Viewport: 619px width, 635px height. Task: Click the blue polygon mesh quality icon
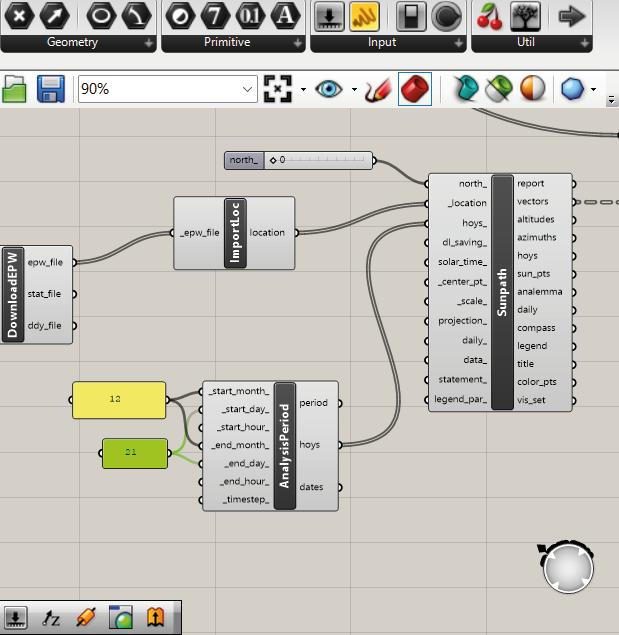572,89
